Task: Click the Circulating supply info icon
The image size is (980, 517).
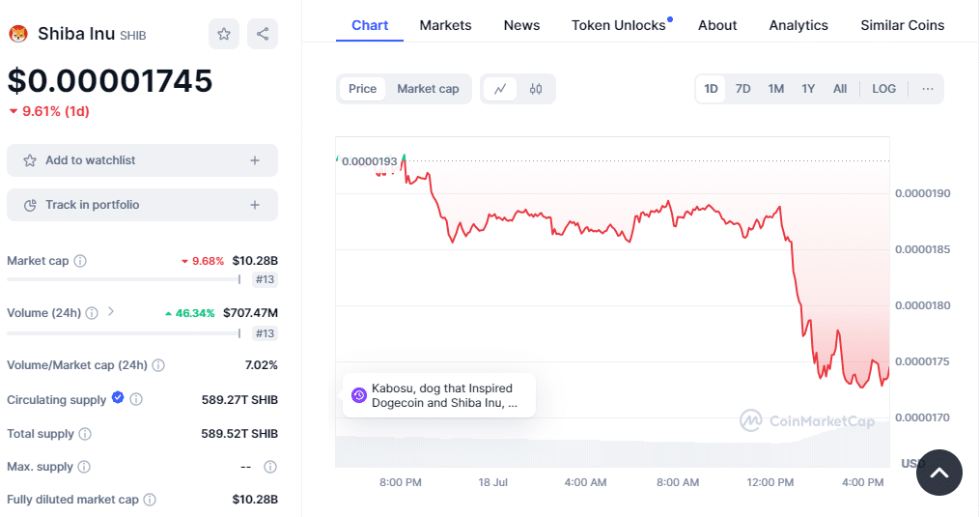Action: coord(135,399)
